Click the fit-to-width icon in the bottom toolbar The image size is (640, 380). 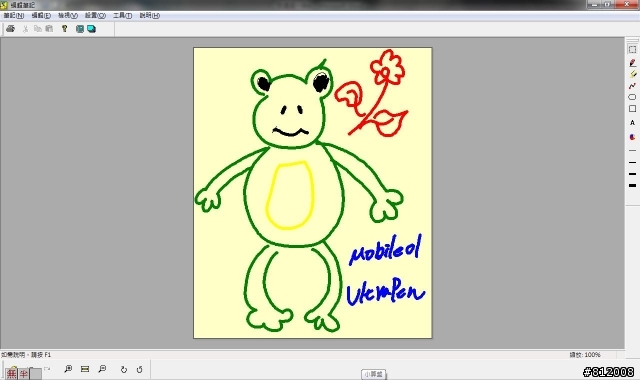pos(85,369)
